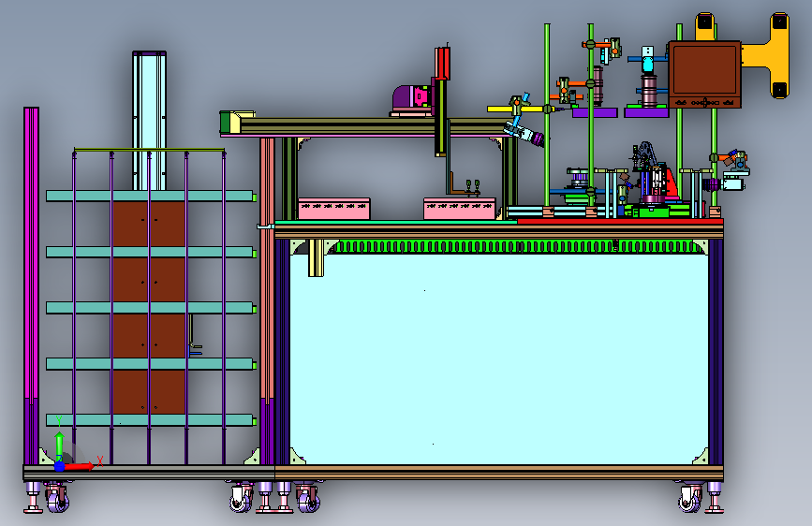Select the green ventilation grille strip
The height and width of the screenshot is (526, 812).
click(x=515, y=246)
